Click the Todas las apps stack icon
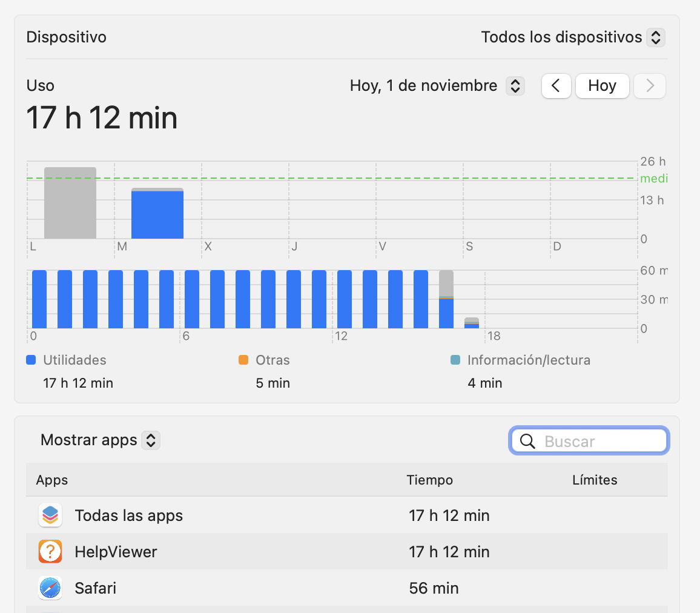700x613 pixels. pos(50,515)
